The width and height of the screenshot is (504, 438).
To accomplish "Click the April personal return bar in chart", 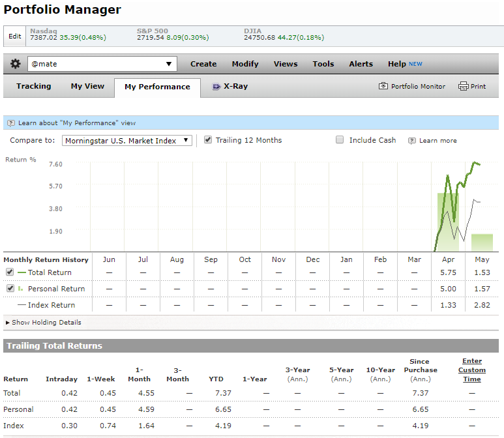I will 448,222.
